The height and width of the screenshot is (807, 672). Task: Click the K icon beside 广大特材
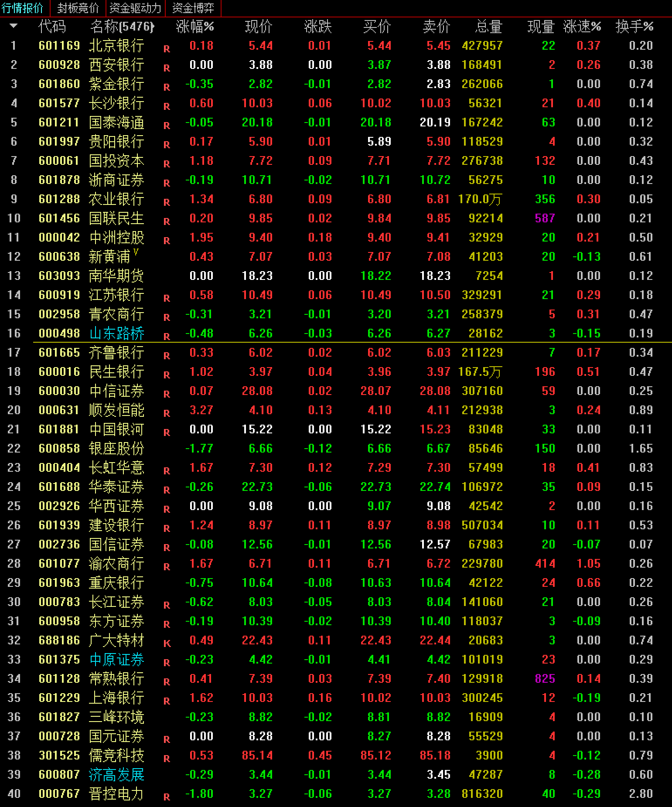(x=167, y=644)
